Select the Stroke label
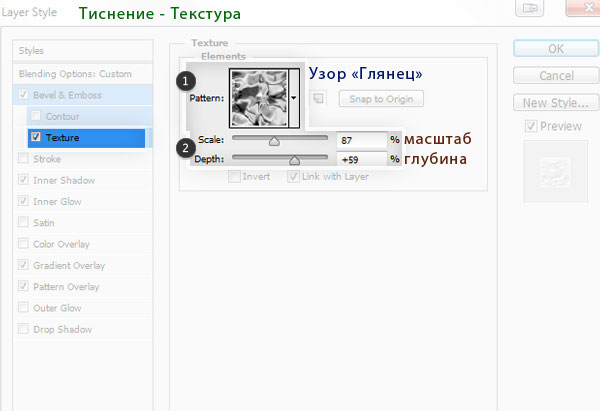The height and width of the screenshot is (411, 600). (x=47, y=159)
